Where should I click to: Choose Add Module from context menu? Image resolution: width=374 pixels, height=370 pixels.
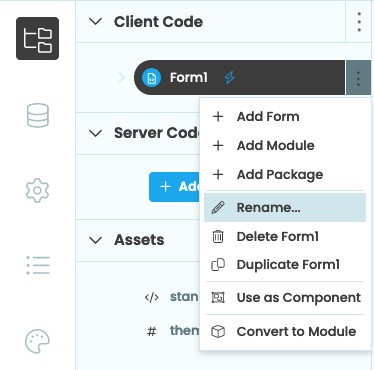point(285,146)
